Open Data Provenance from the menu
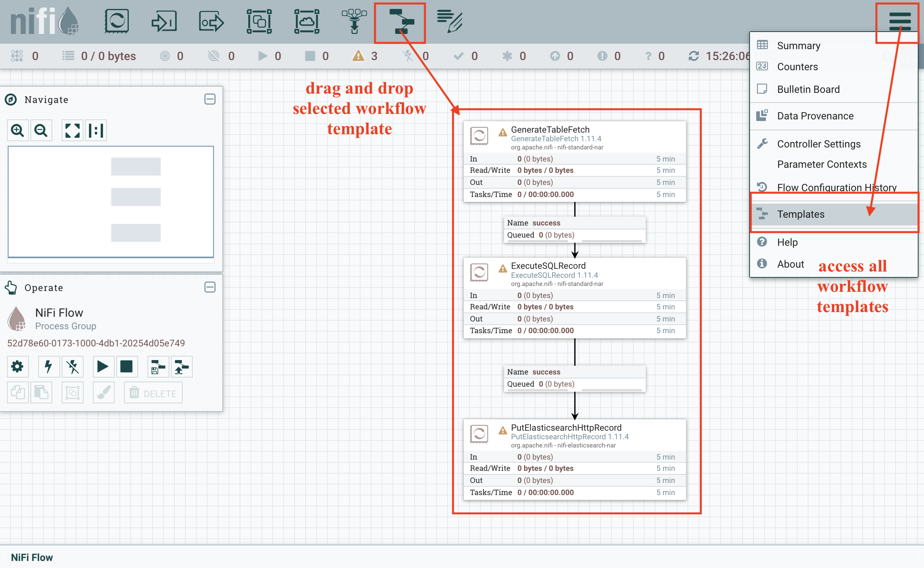Screen dimensions: 924x568 pyautogui.click(x=833, y=116)
